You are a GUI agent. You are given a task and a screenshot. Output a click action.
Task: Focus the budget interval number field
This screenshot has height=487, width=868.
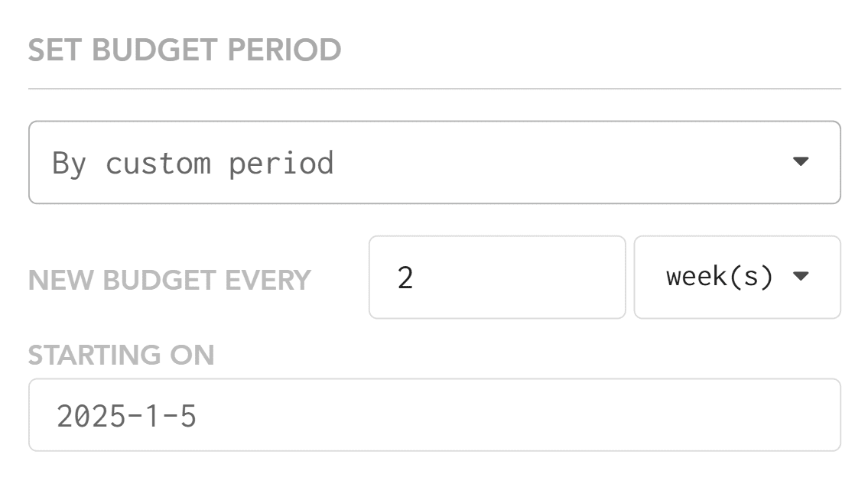coord(496,277)
